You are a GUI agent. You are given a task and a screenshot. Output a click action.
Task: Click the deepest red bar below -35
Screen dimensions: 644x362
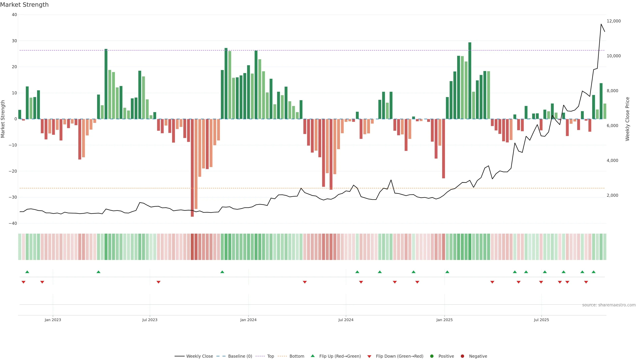tap(192, 167)
